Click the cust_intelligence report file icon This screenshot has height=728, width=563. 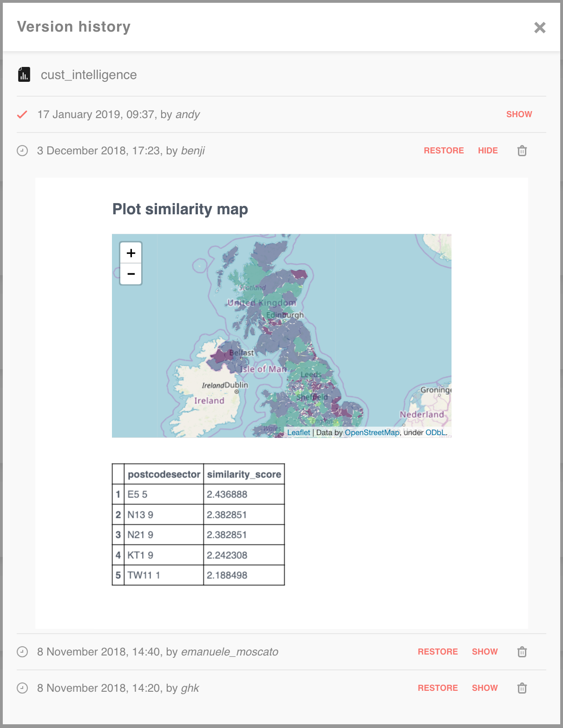tap(24, 74)
